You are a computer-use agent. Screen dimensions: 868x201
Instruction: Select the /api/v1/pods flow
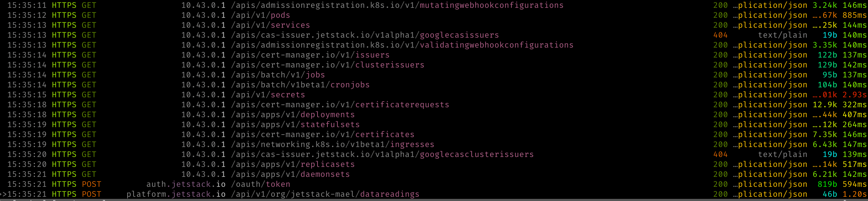coord(434,15)
